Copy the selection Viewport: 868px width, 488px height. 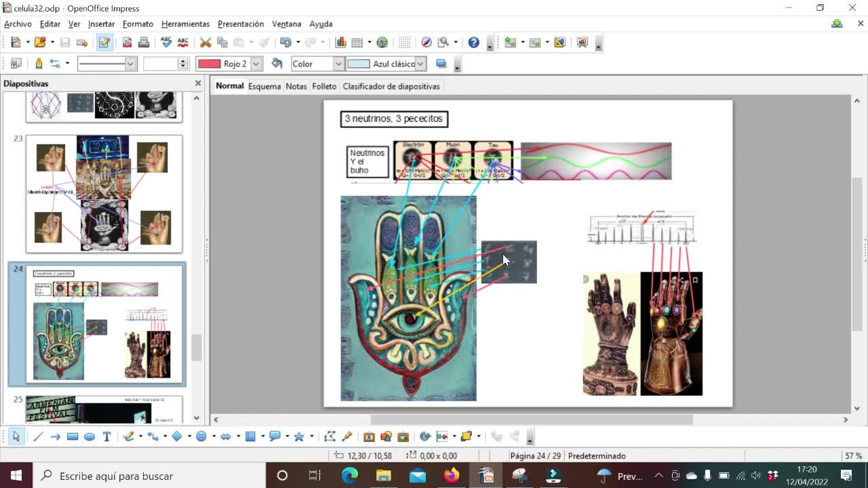(x=222, y=43)
